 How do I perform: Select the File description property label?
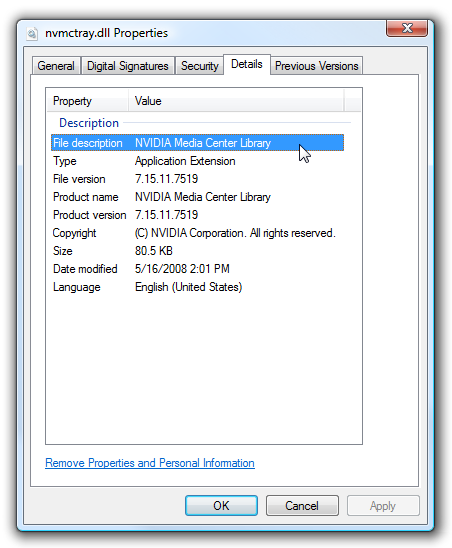(88, 143)
